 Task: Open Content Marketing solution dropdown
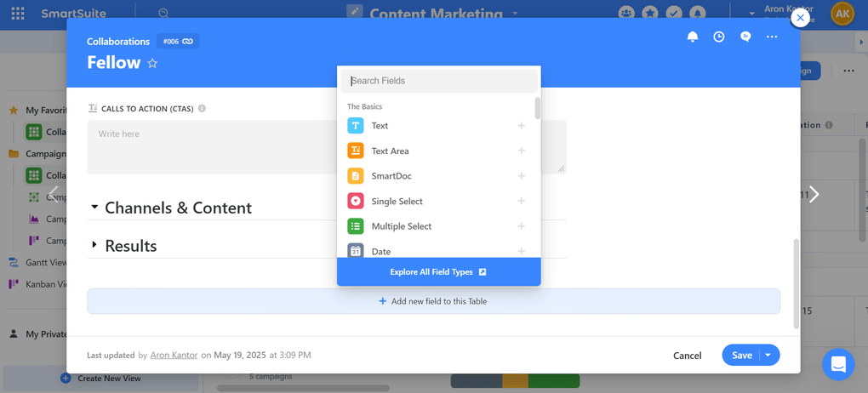point(515,14)
